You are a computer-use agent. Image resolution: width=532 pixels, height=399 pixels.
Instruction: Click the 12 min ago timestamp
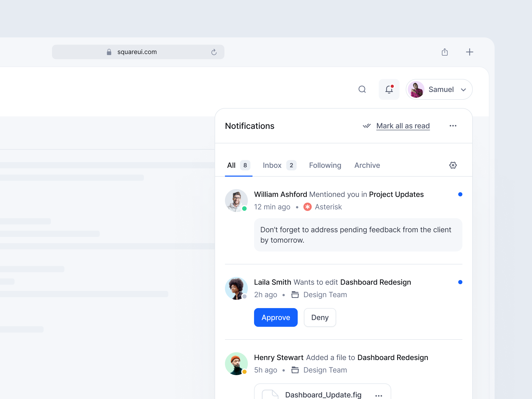pos(272,207)
